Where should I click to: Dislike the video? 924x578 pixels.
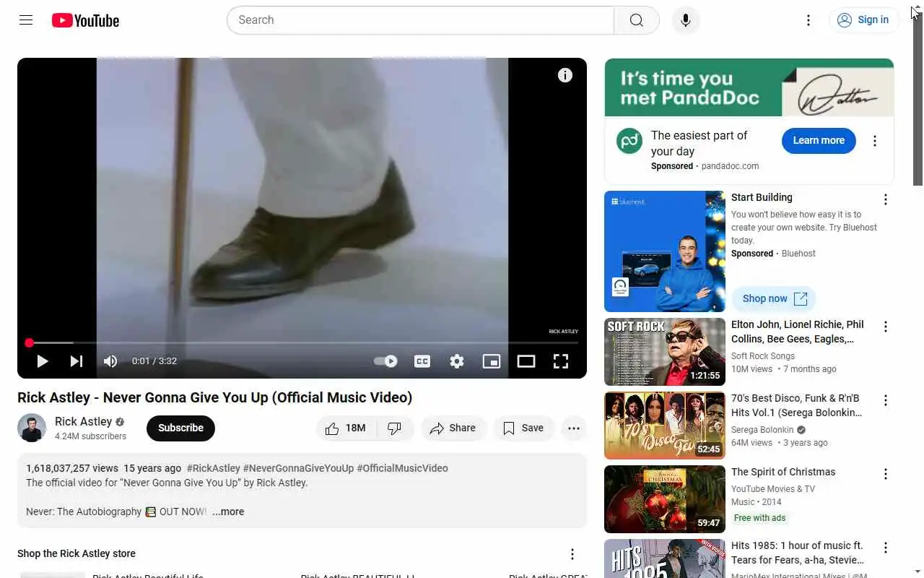394,428
